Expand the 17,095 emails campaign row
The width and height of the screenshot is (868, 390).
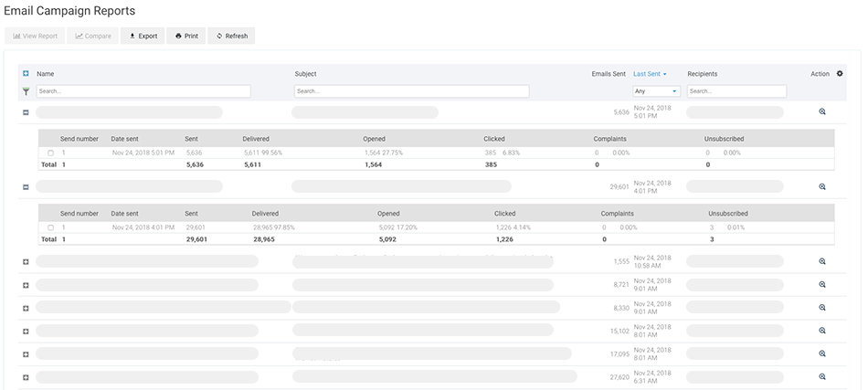click(x=26, y=354)
